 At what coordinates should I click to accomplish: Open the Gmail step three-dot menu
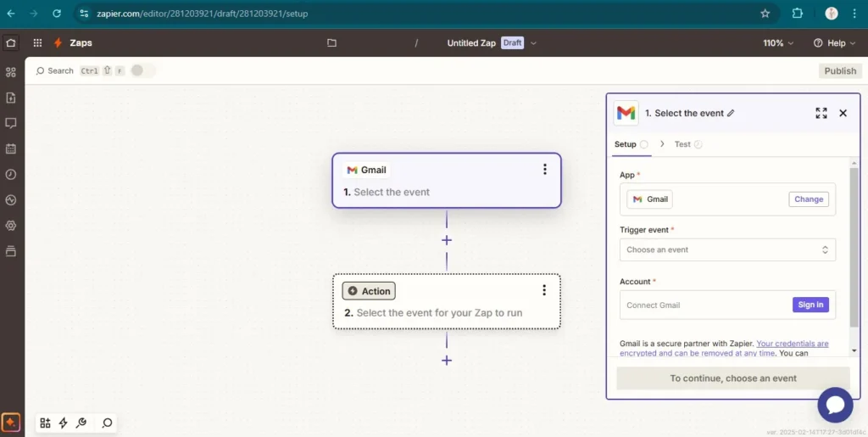click(545, 170)
